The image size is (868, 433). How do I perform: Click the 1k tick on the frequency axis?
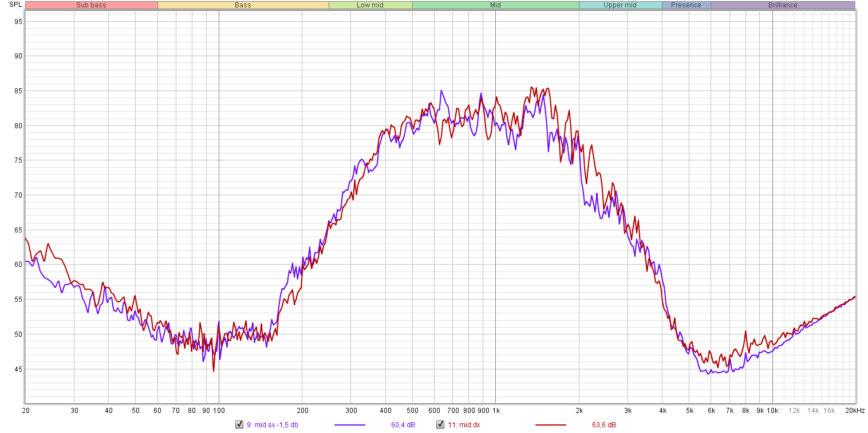tap(496, 411)
